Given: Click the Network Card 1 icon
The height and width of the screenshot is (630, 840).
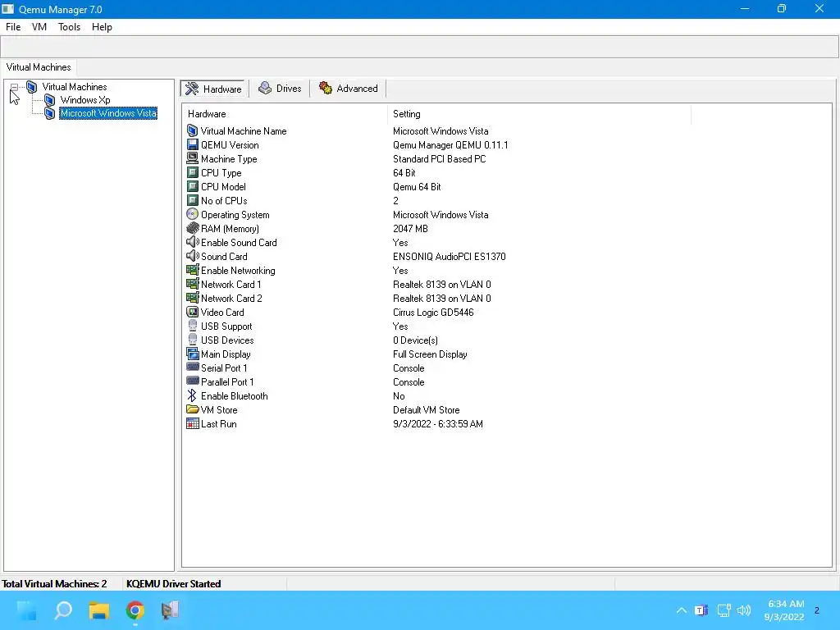Looking at the screenshot, I should tap(192, 284).
